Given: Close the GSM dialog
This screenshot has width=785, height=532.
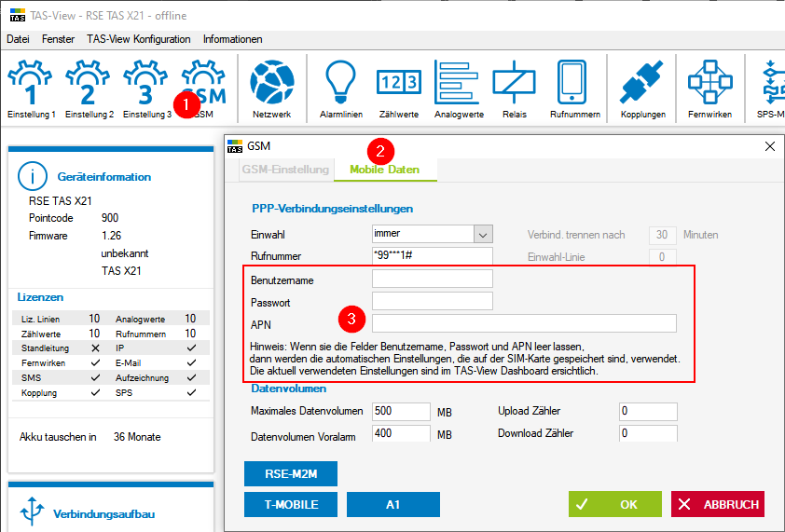Looking at the screenshot, I should pyautogui.click(x=769, y=146).
